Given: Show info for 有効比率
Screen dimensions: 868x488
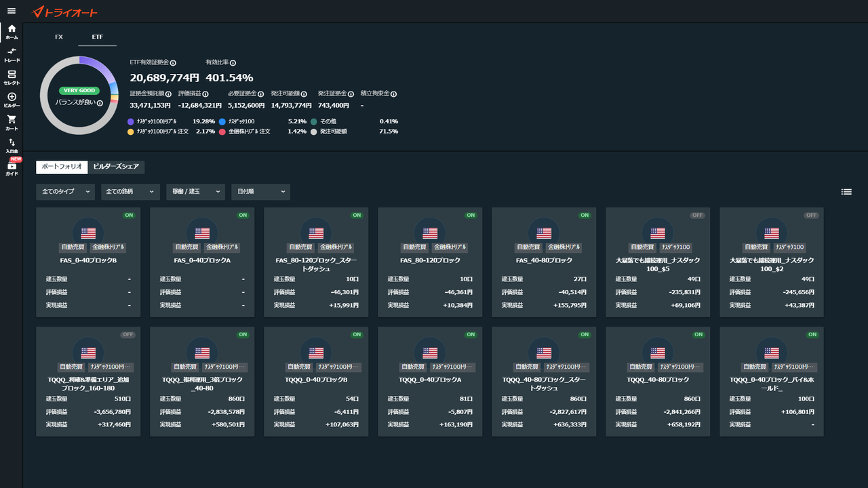Looking at the screenshot, I should pyautogui.click(x=233, y=62).
